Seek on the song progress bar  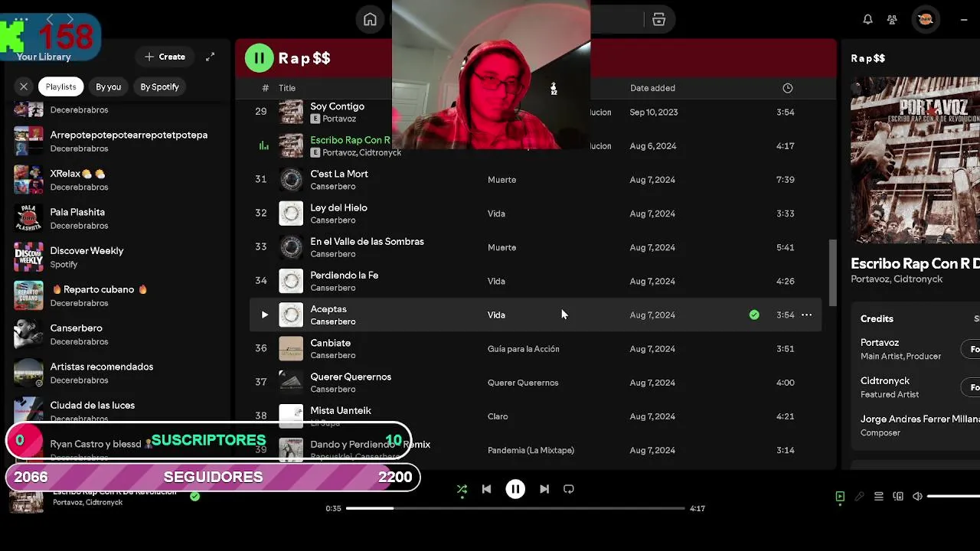tap(514, 508)
